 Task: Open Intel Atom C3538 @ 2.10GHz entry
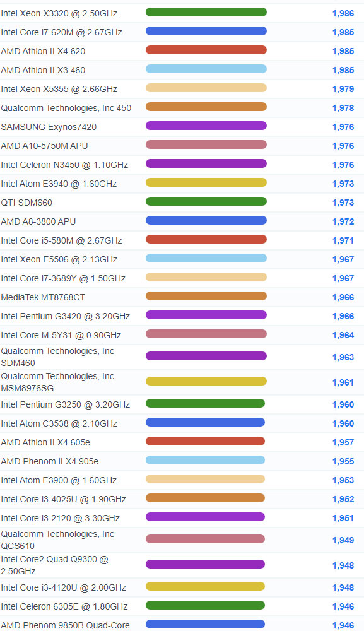59,423
